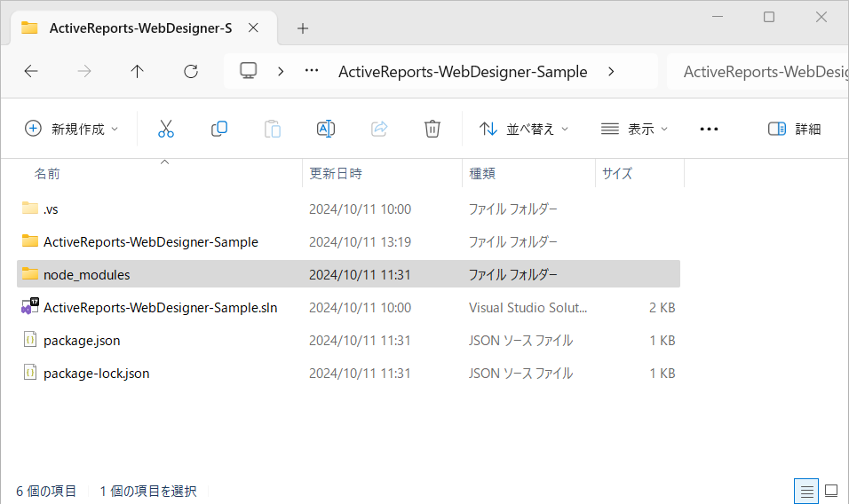Click the folder icon in the window tab
849x504 pixels.
29,28
